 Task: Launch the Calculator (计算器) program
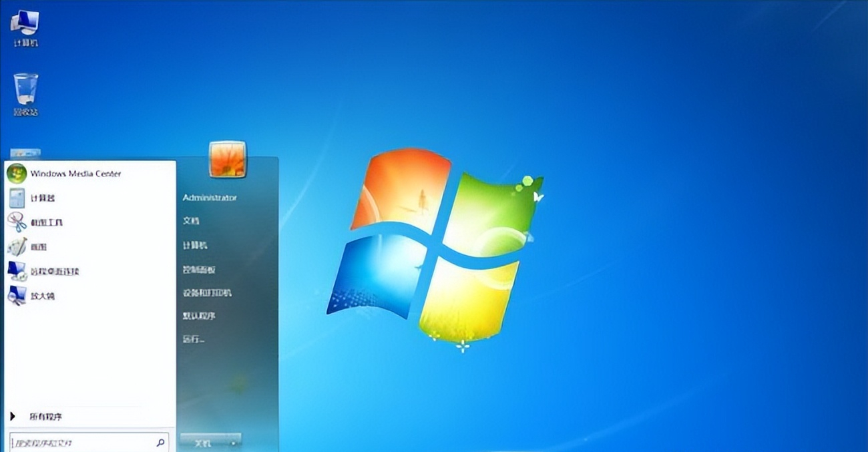tap(31, 198)
